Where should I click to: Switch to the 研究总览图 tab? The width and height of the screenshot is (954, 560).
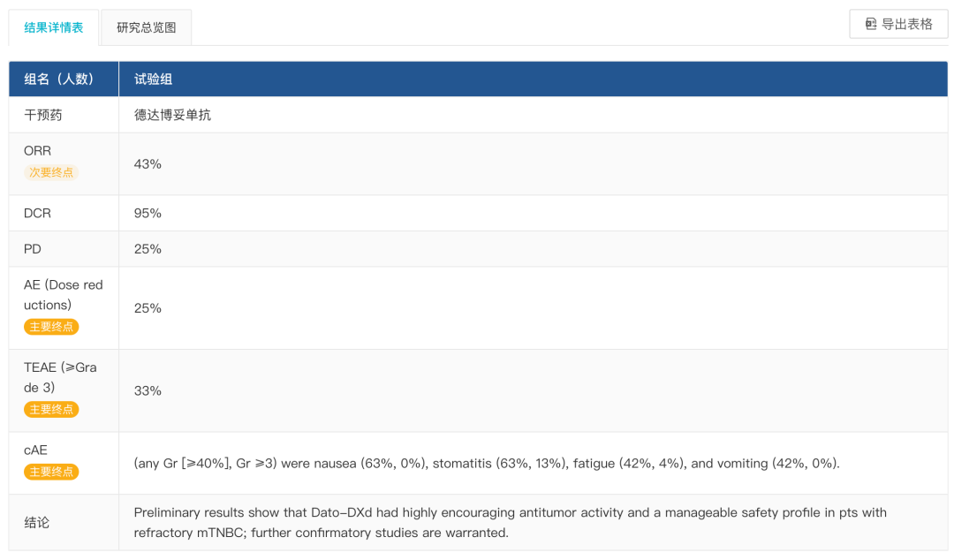(146, 27)
